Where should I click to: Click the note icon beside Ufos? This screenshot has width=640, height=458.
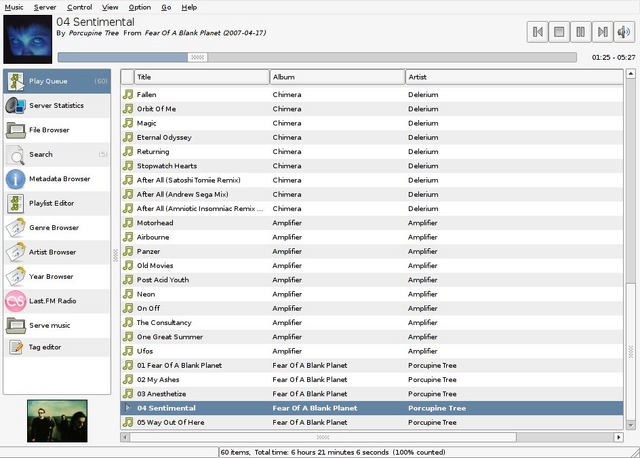click(128, 351)
